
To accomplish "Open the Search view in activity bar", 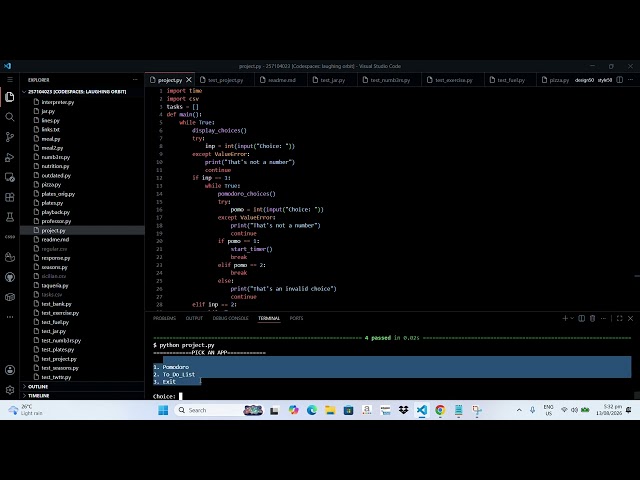I will 10,117.
